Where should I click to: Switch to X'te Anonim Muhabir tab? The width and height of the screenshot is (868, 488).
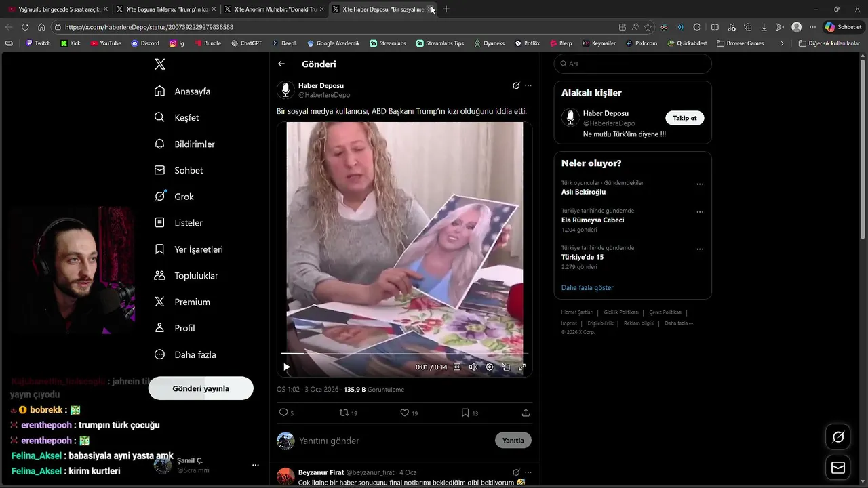(274, 9)
